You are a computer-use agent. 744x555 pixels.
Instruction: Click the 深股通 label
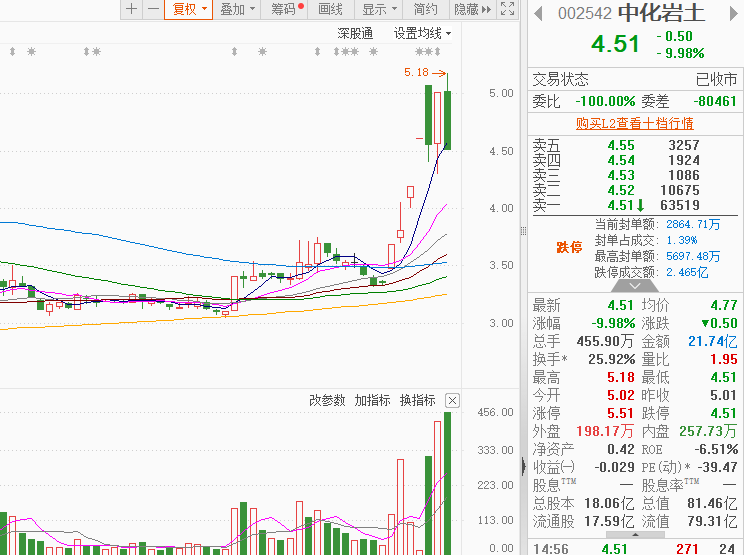(x=355, y=34)
